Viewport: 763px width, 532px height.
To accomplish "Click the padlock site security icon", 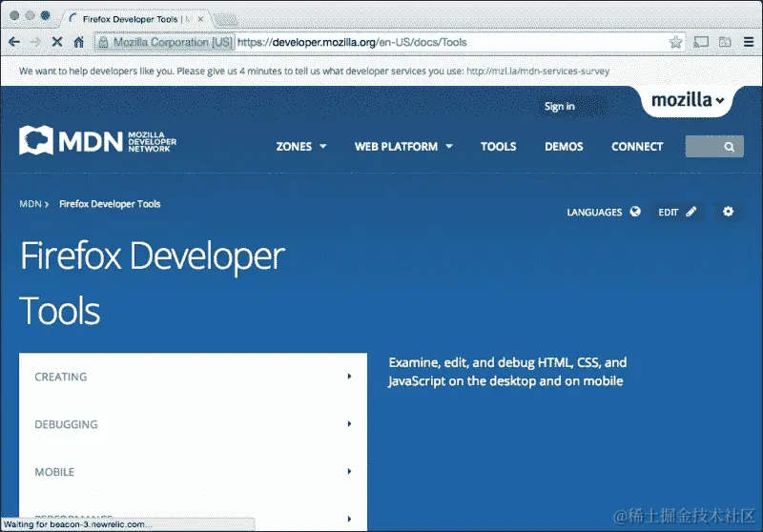I will pyautogui.click(x=103, y=42).
